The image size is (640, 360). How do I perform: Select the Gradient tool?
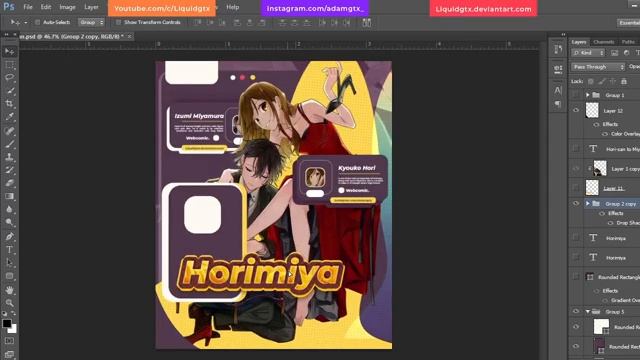9,196
